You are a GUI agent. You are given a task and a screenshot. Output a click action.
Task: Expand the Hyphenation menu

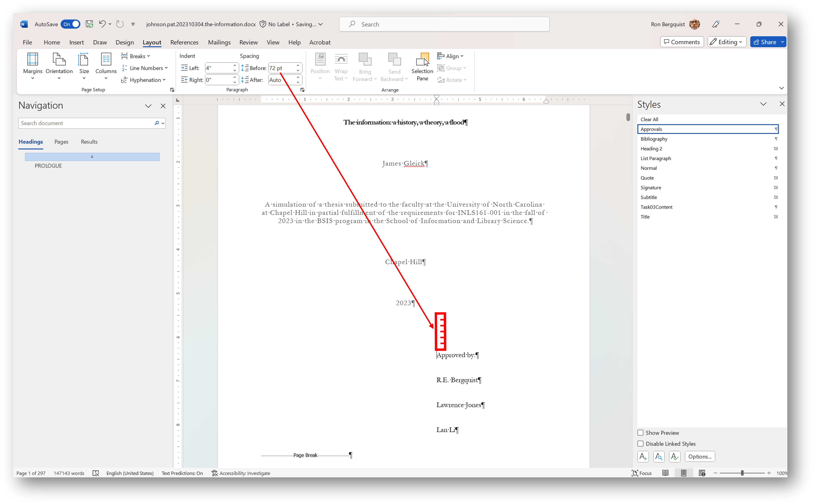click(144, 80)
